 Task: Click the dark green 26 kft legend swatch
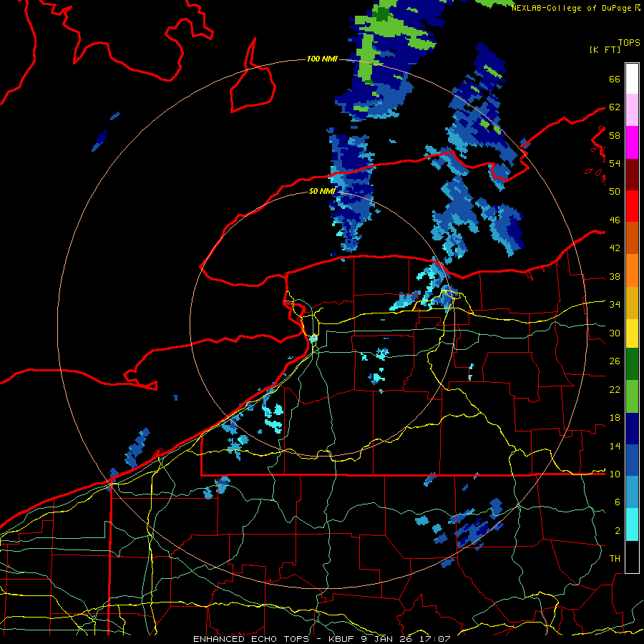[x=632, y=364]
